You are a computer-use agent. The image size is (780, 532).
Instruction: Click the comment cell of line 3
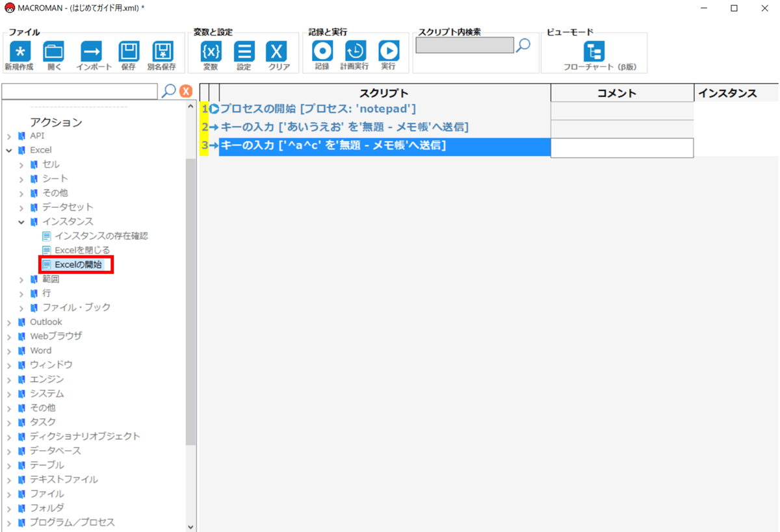[622, 147]
